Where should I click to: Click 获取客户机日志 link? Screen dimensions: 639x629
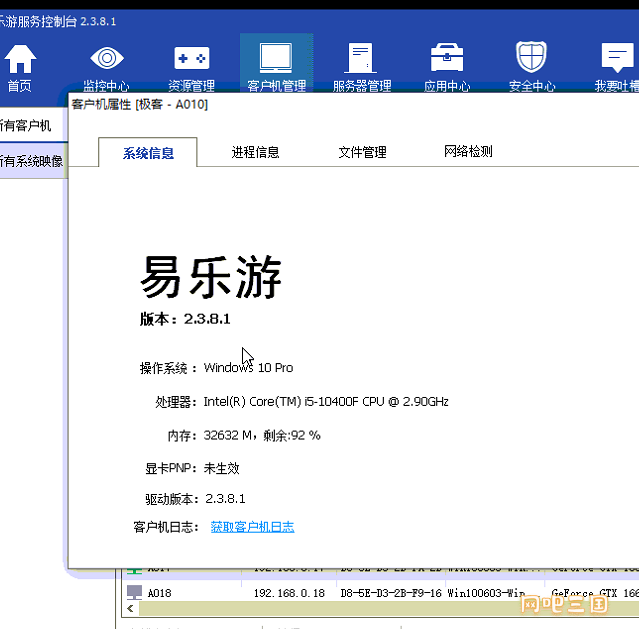coord(252,527)
